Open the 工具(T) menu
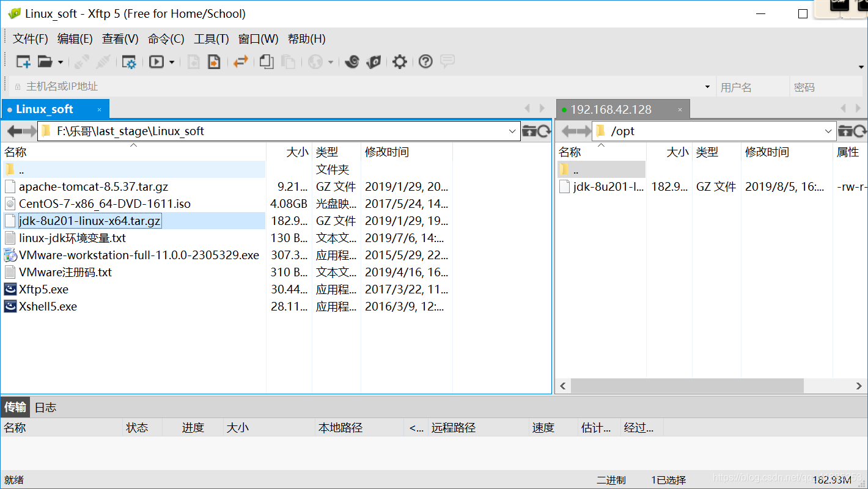The width and height of the screenshot is (868, 489). click(211, 39)
